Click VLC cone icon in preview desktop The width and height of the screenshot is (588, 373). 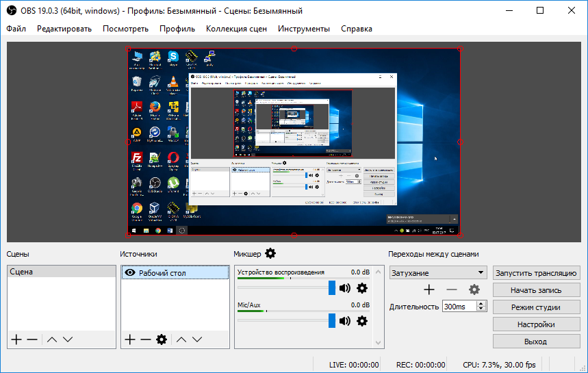pyautogui.click(x=173, y=81)
